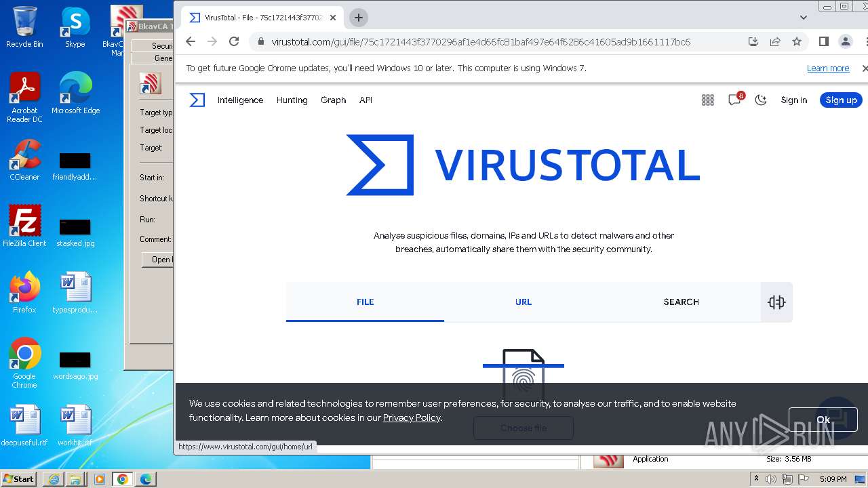
Task: Dismiss the Chrome update notice bar
Action: (x=865, y=68)
